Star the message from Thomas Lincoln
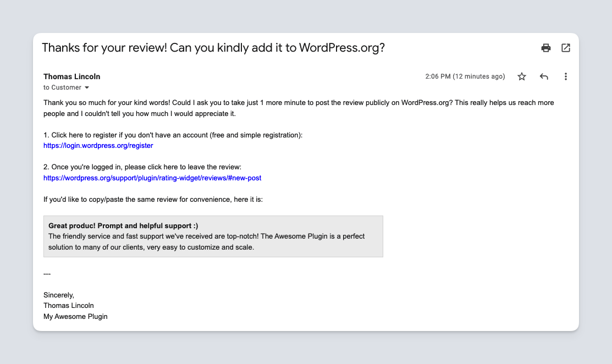Image resolution: width=612 pixels, height=364 pixels. click(x=522, y=77)
